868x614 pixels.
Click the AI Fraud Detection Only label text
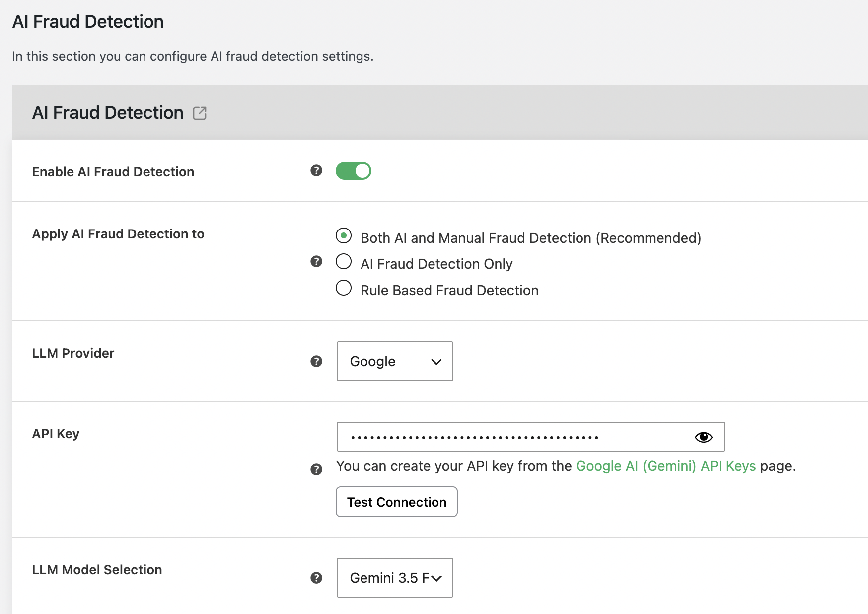436,264
